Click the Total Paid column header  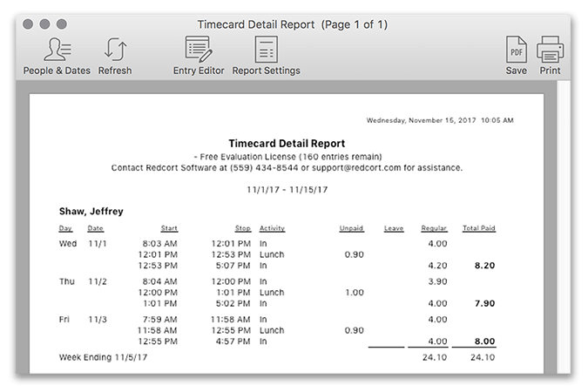pos(478,229)
